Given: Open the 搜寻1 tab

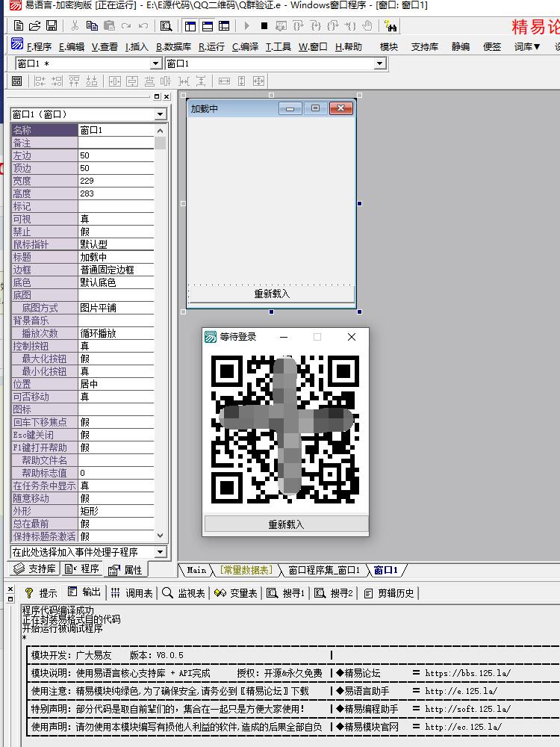Looking at the screenshot, I should coord(285,592).
